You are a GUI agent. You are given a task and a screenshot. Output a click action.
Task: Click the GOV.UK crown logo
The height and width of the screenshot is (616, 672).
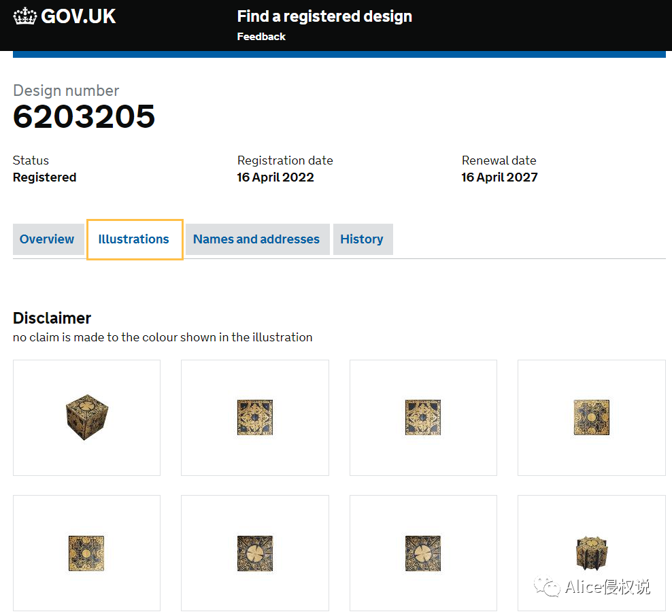coord(25,16)
